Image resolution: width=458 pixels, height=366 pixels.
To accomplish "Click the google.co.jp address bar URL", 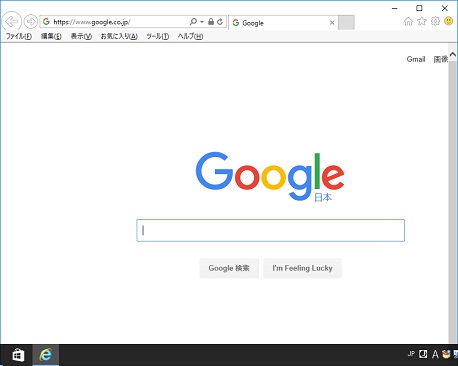I will [x=92, y=22].
